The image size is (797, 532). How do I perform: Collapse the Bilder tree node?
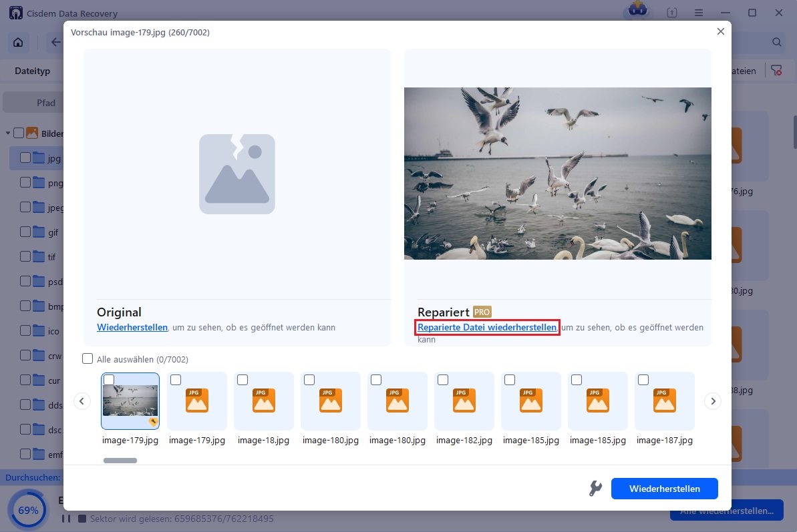tap(8, 134)
